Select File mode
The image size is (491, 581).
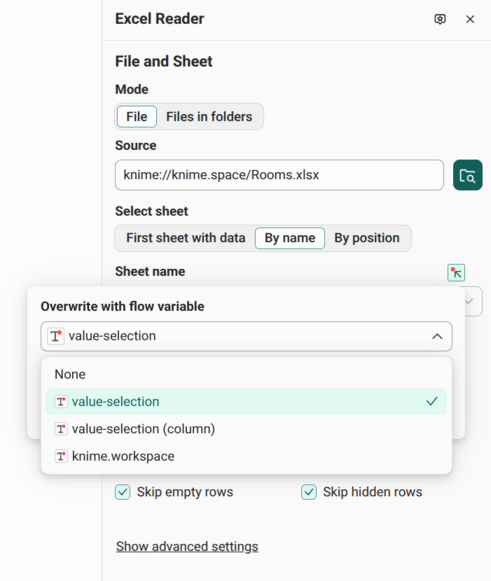pos(137,117)
